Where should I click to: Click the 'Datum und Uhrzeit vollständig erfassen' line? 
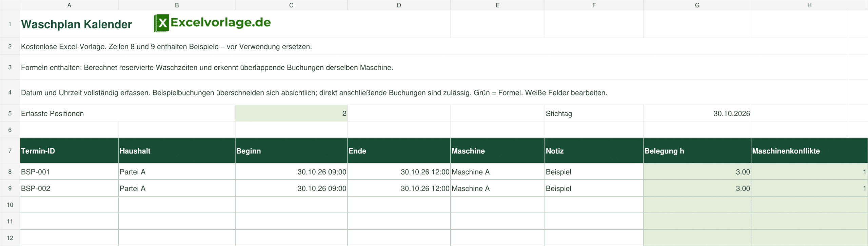(314, 92)
